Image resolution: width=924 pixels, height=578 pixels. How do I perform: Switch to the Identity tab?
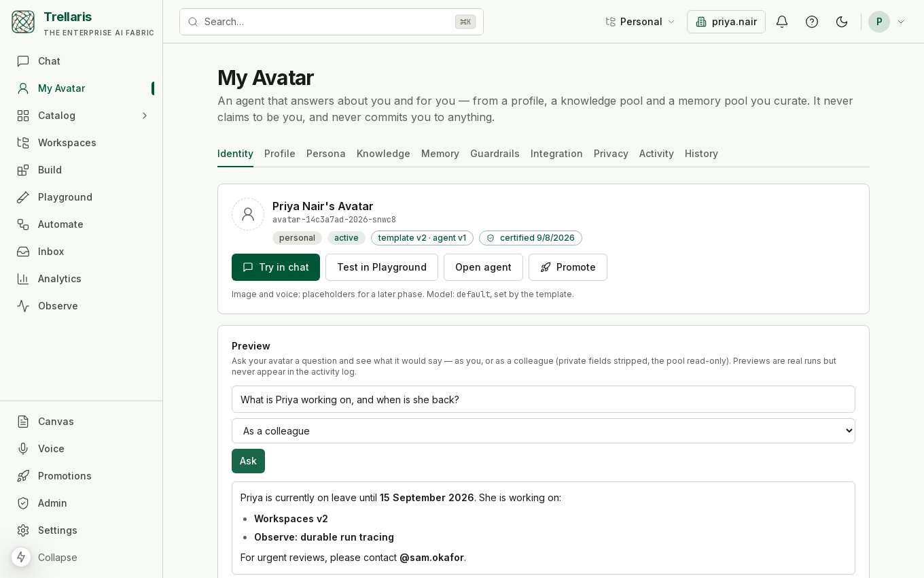tap(235, 154)
